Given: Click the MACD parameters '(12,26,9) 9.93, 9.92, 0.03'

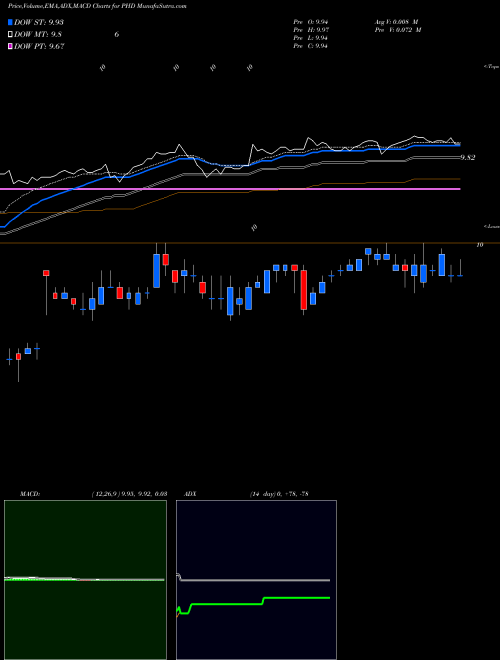Looking at the screenshot, I should [x=130, y=494].
